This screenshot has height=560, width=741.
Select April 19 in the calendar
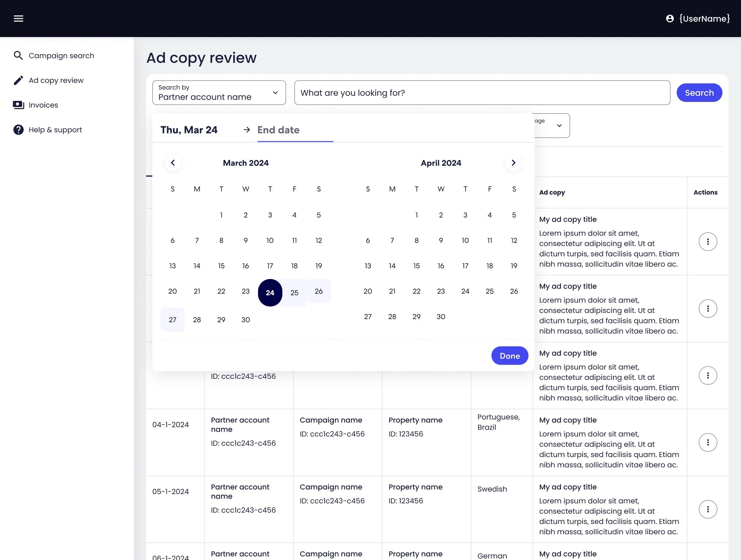click(x=514, y=266)
